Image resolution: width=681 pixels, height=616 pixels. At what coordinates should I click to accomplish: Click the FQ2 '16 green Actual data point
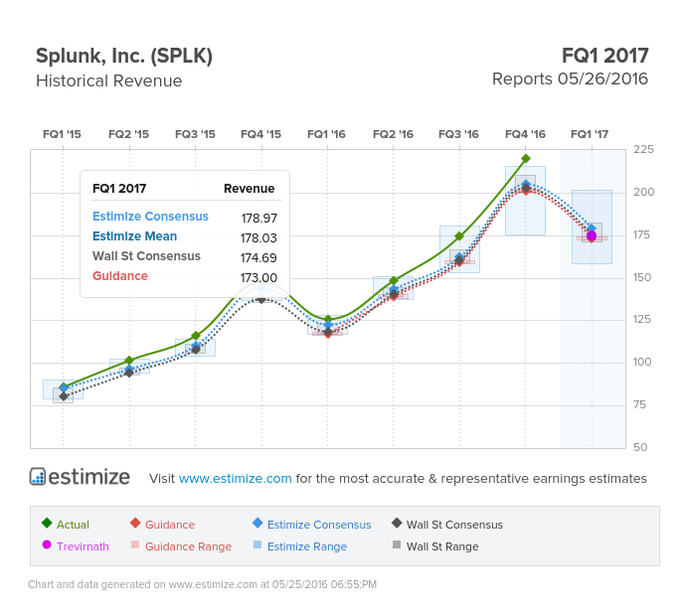coord(394,280)
